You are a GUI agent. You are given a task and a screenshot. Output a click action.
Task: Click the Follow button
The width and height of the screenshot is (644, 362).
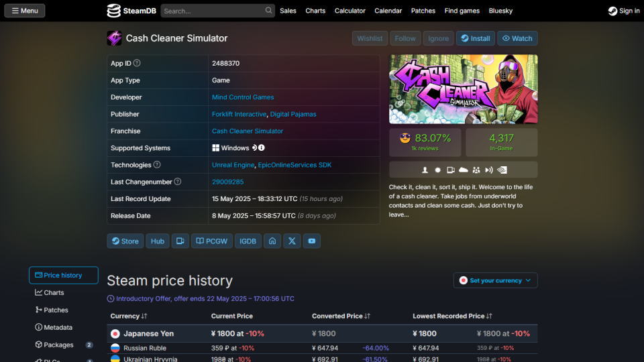coord(405,38)
